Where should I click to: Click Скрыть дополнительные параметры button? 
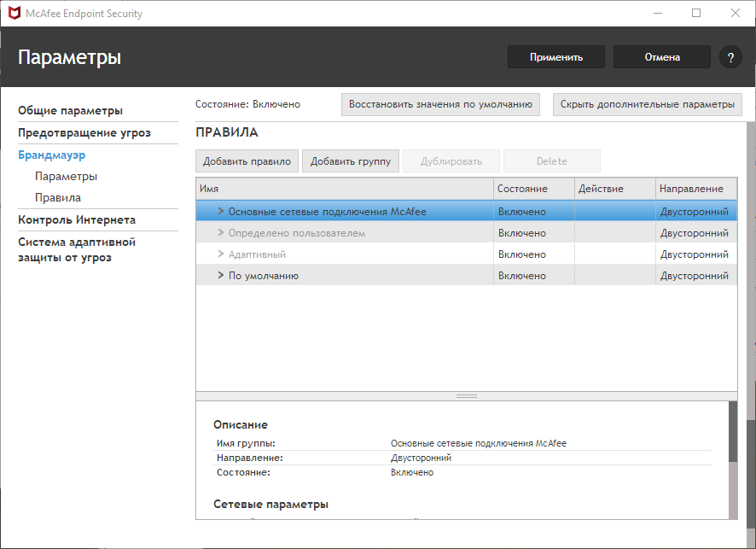(x=647, y=104)
